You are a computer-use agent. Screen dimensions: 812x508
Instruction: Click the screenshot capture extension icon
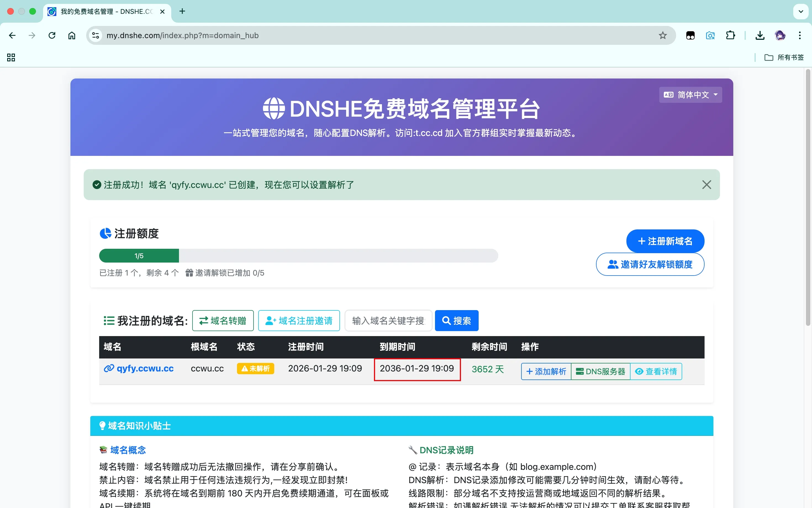click(710, 35)
